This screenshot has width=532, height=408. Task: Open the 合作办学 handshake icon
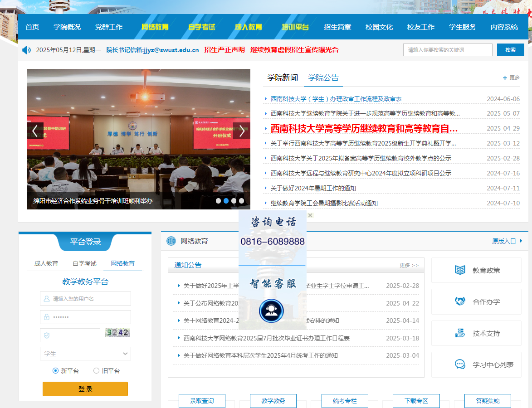click(460, 301)
